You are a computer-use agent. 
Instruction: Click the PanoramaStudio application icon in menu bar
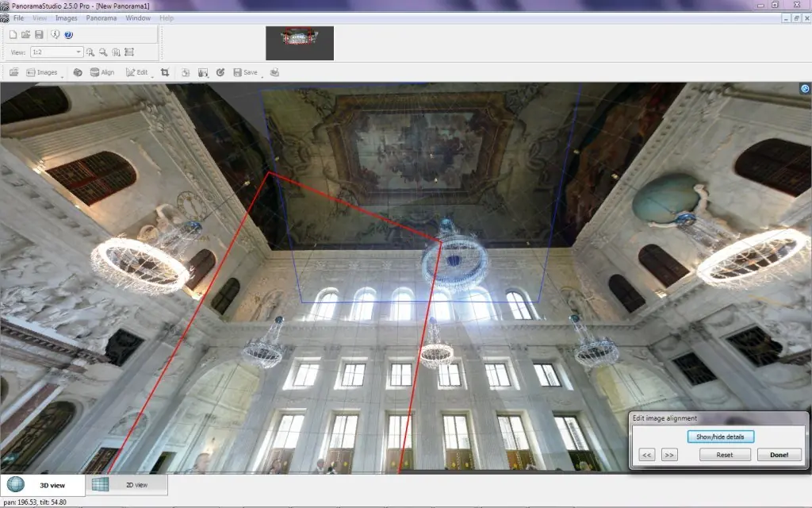(x=5, y=18)
